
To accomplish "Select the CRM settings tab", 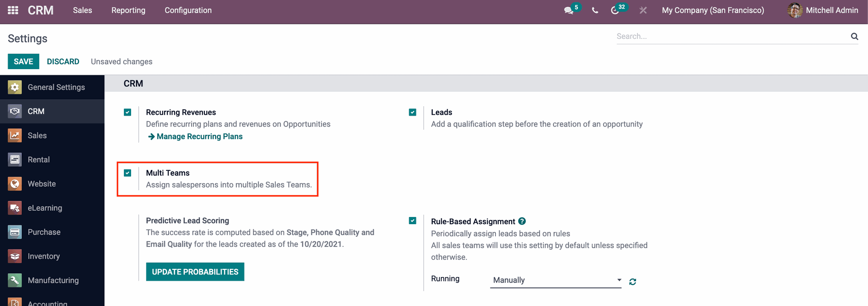I will [x=52, y=111].
